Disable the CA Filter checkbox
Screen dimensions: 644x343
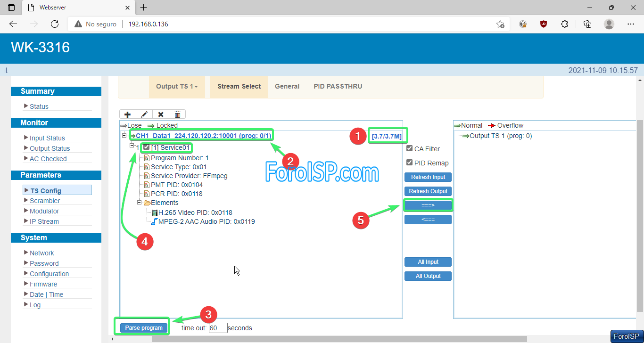(409, 148)
